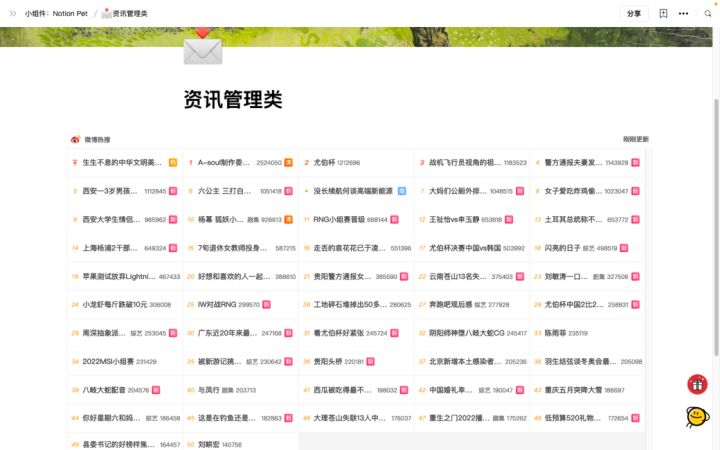
Task: Open the 贵阳警方通报女 topic
Action: 342,276
